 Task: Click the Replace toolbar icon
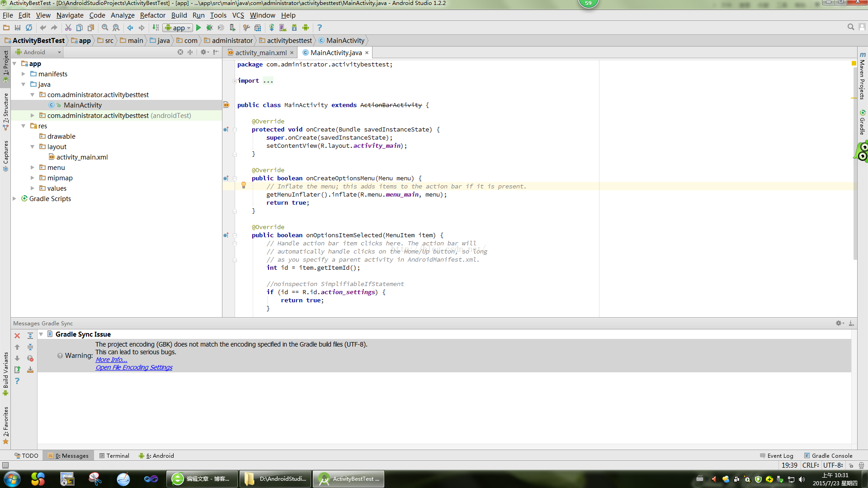tap(116, 28)
